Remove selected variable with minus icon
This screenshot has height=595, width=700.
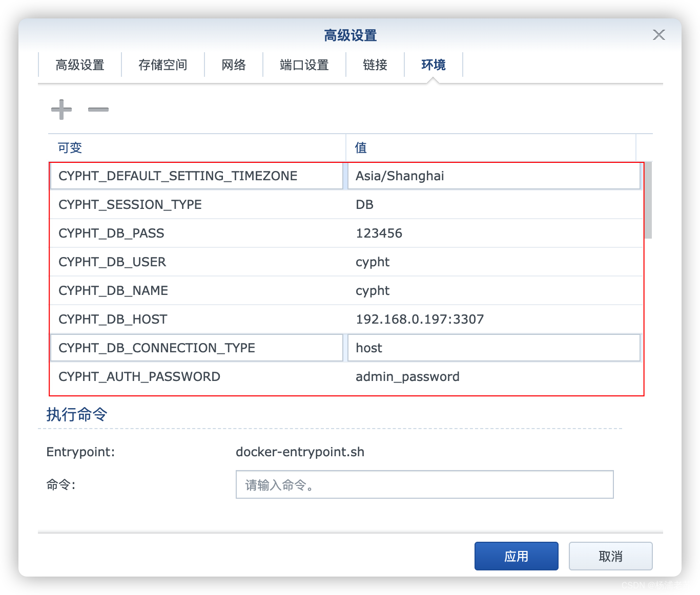click(98, 110)
